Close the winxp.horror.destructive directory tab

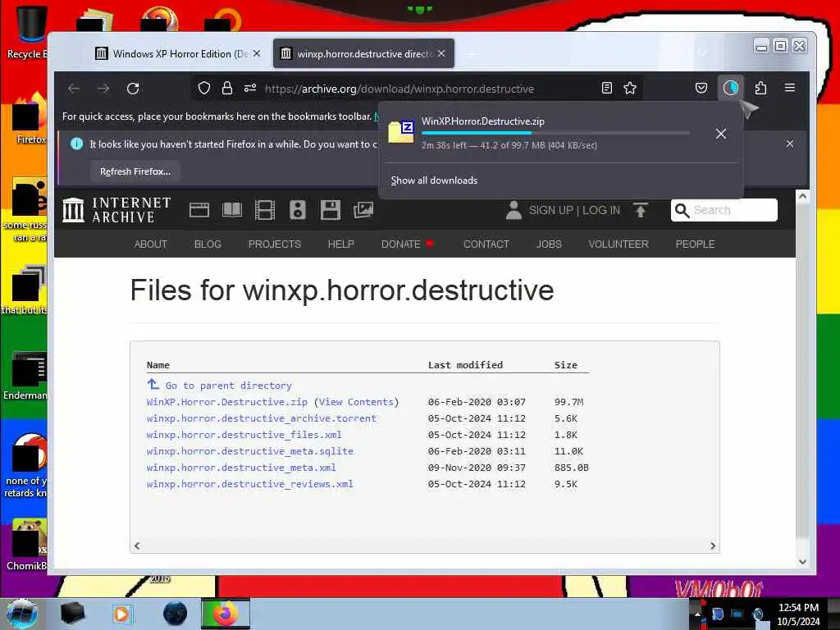[441, 53]
